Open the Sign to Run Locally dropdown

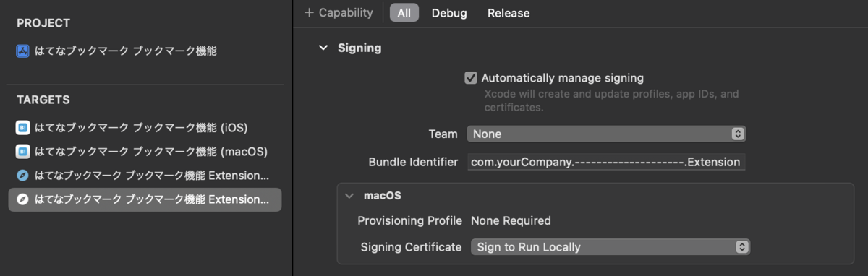click(610, 247)
